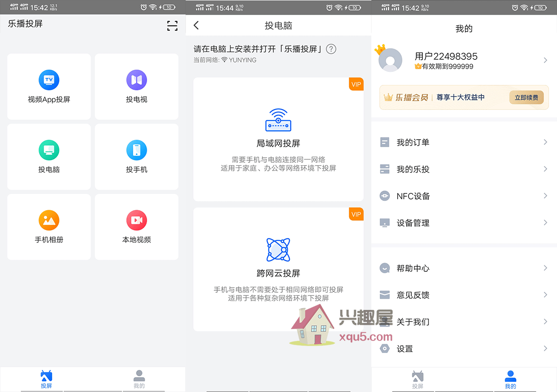
Task: Tap the 乐播会员 membership banner
Action: (x=464, y=97)
